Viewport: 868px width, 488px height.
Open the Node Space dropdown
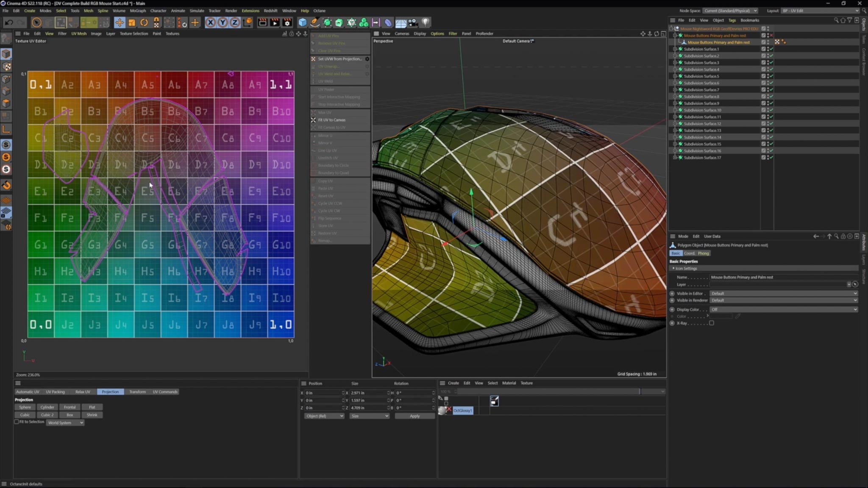[731, 11]
